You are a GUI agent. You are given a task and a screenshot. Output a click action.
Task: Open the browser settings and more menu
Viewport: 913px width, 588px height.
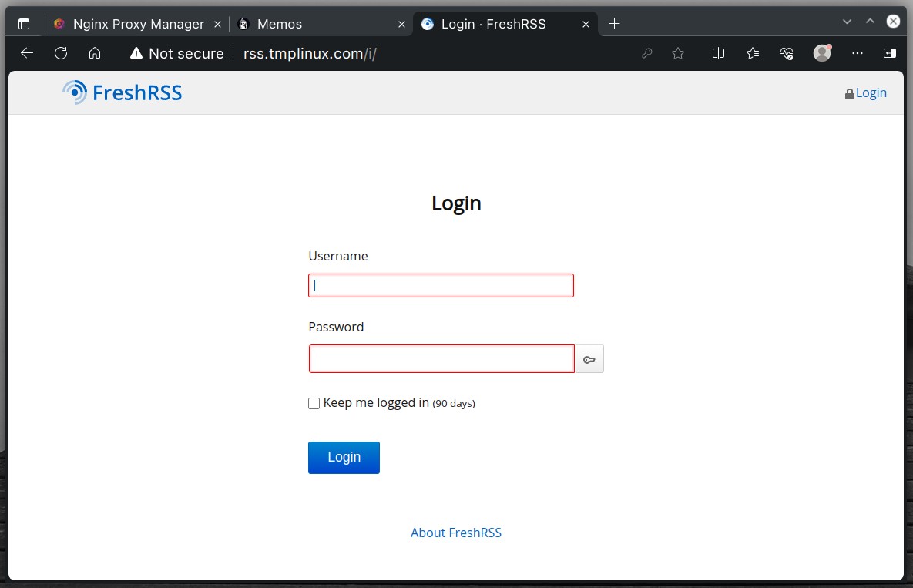(x=857, y=54)
